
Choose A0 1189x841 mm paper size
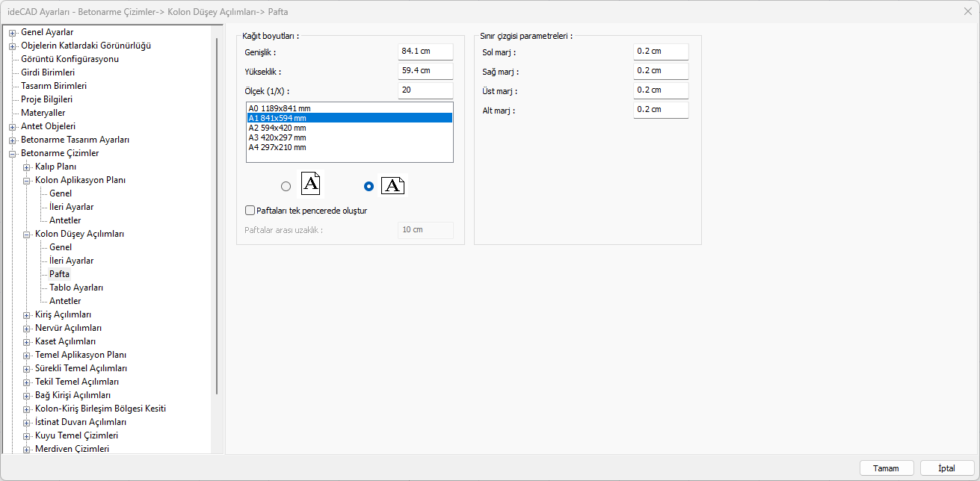(279, 108)
